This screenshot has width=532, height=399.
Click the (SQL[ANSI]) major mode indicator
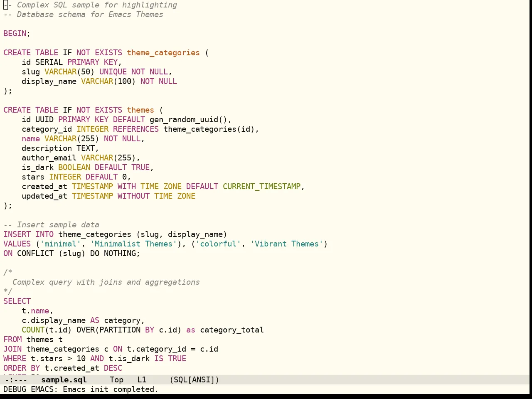(194, 380)
